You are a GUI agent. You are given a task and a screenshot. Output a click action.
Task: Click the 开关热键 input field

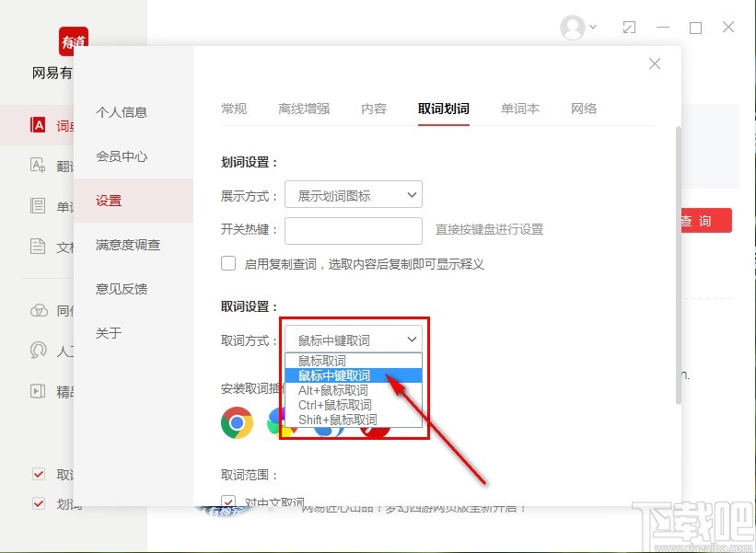tap(354, 231)
